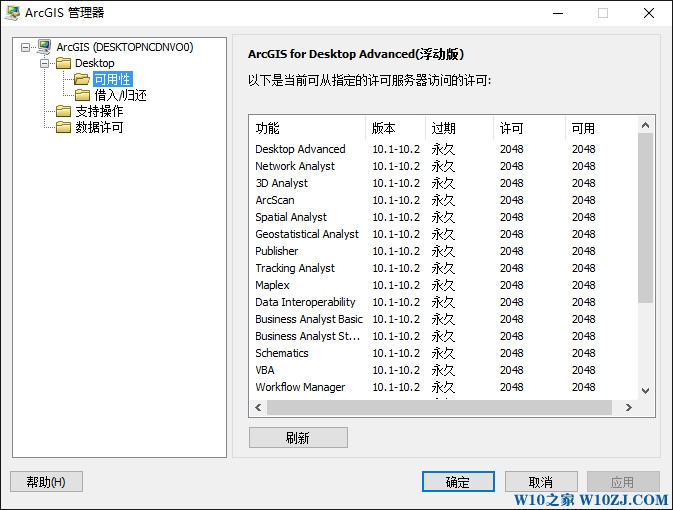Click the 可用性 open folder icon

pyautogui.click(x=82, y=79)
